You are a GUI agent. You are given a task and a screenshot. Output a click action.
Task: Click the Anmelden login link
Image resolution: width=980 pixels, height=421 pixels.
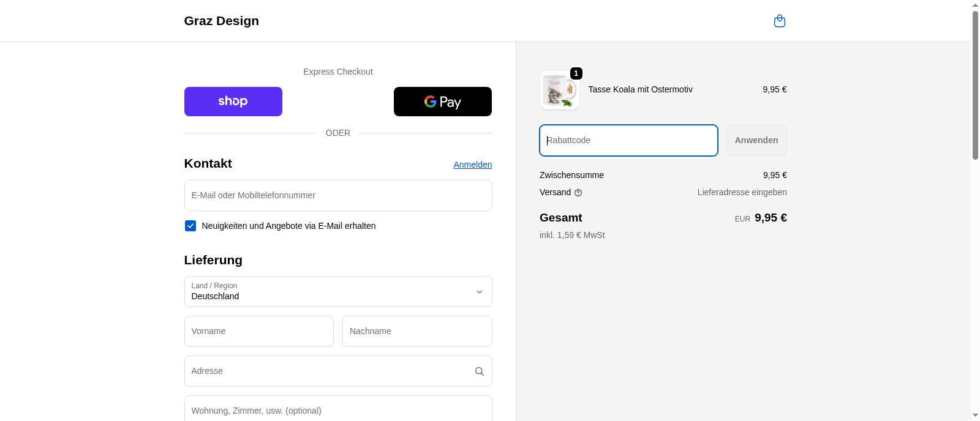point(472,165)
